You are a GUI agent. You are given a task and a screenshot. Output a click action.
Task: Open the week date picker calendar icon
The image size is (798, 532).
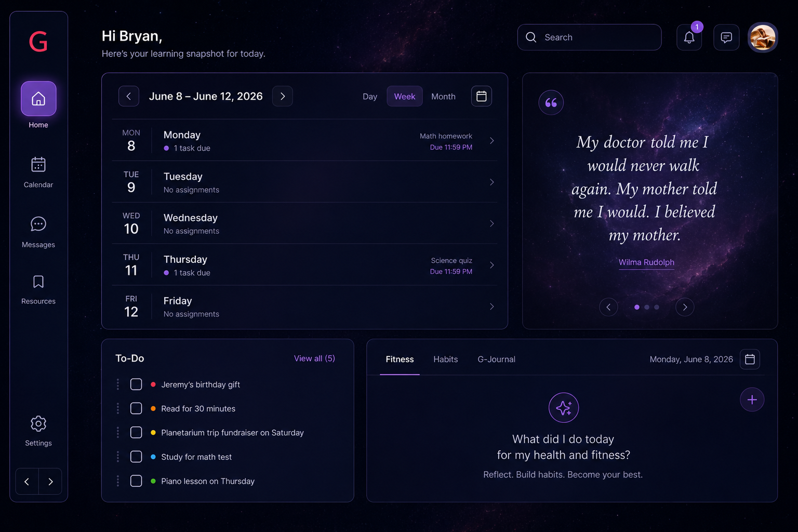pos(482,96)
